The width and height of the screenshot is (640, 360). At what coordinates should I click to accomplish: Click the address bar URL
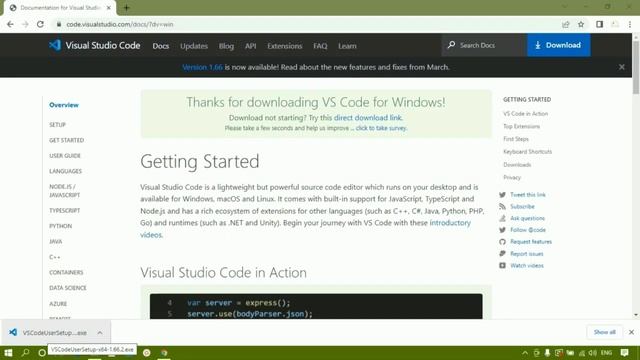(x=120, y=24)
